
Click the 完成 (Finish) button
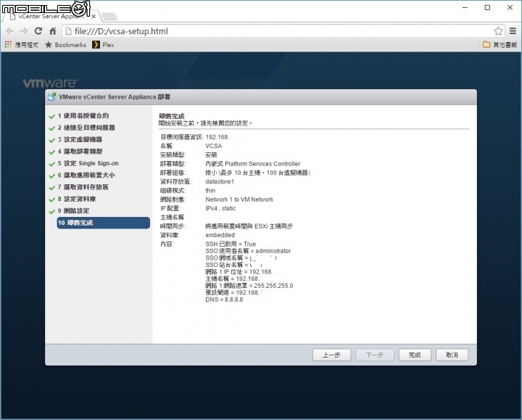point(415,355)
